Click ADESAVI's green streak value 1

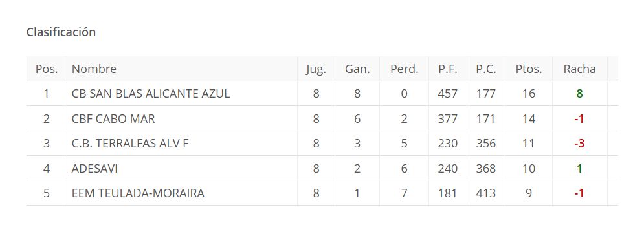[579, 169]
